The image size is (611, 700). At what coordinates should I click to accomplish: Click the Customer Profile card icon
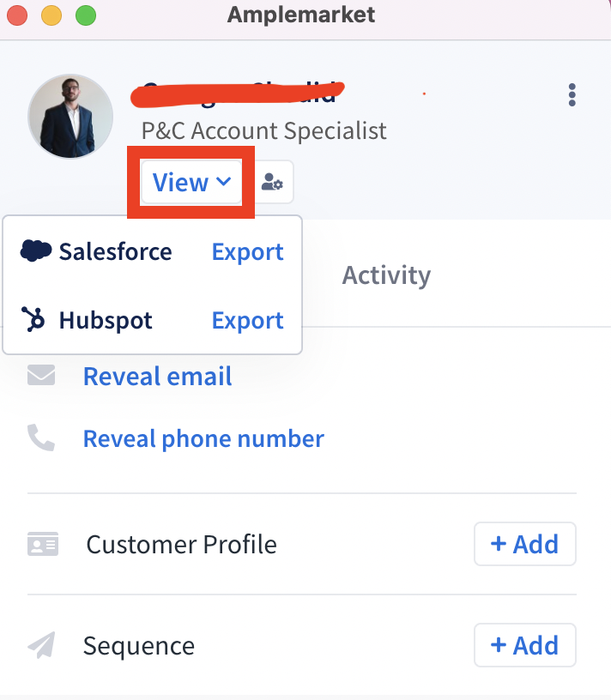coord(43,544)
